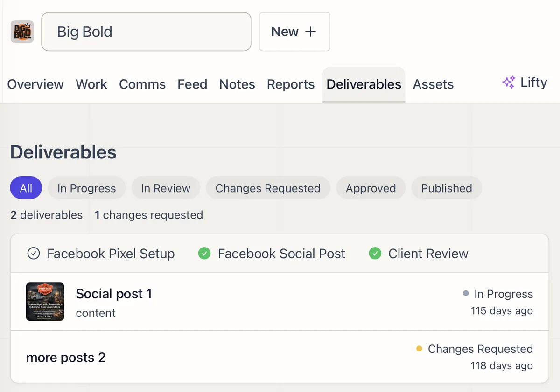The height and width of the screenshot is (392, 560).
Task: Click the checkmark circle beside Facebook Pixel Setup
Action: coord(34,254)
